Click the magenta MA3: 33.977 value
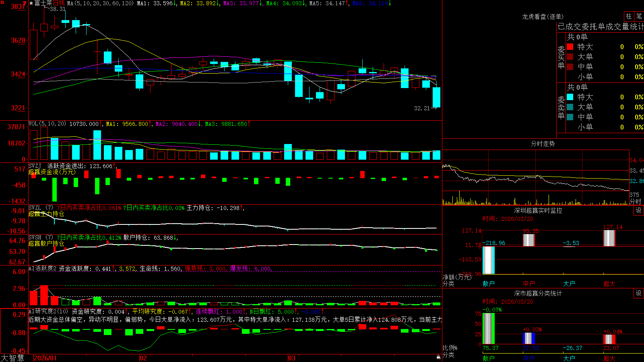Image resolution: width=644 pixels, height=362 pixels. pyautogui.click(x=243, y=3)
